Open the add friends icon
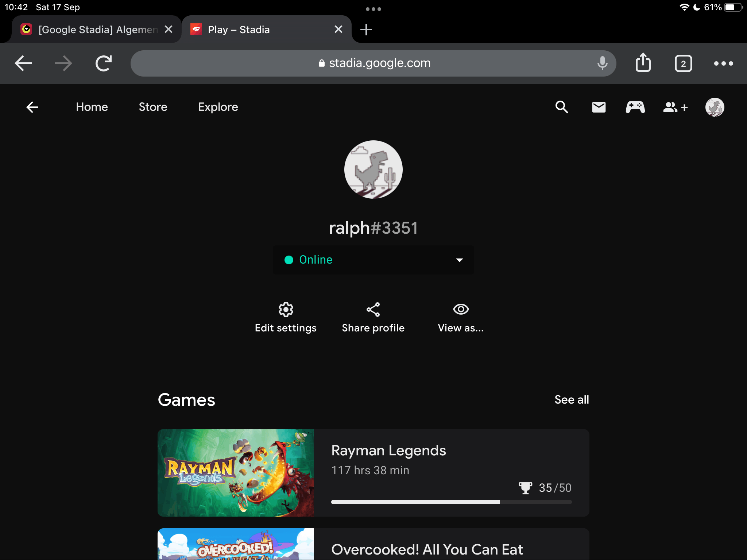Image resolution: width=747 pixels, height=560 pixels. (675, 107)
